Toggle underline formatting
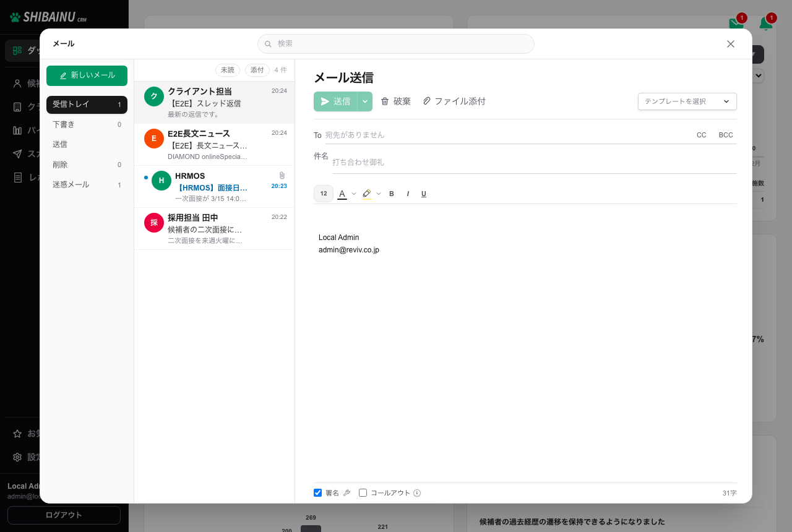The width and height of the screenshot is (792, 532). (x=424, y=194)
